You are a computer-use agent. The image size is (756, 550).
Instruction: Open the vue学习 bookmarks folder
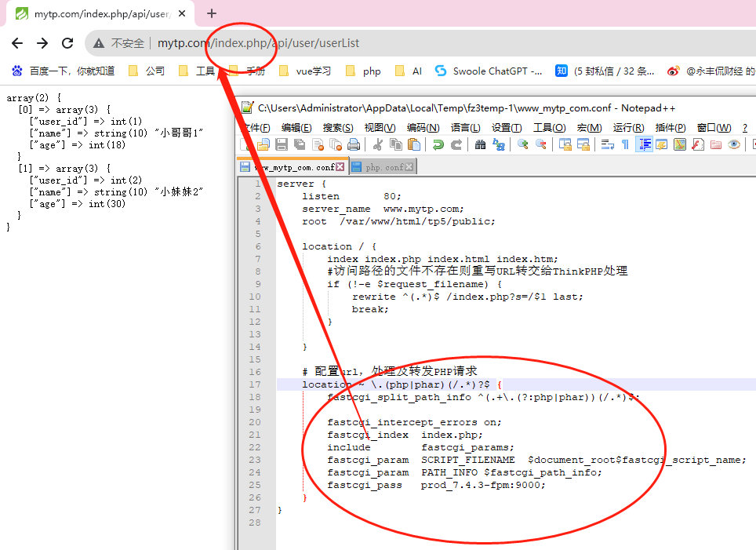[305, 71]
